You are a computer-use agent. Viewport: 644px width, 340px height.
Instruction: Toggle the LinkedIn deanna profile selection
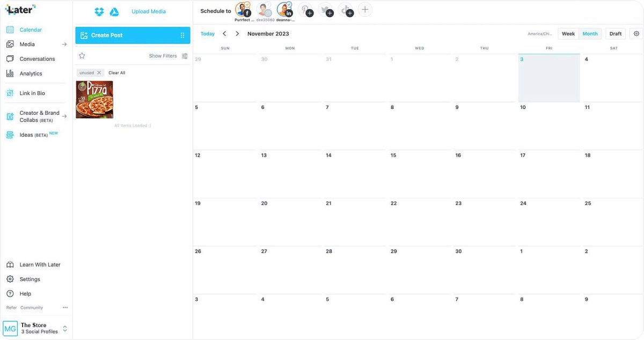(x=284, y=10)
